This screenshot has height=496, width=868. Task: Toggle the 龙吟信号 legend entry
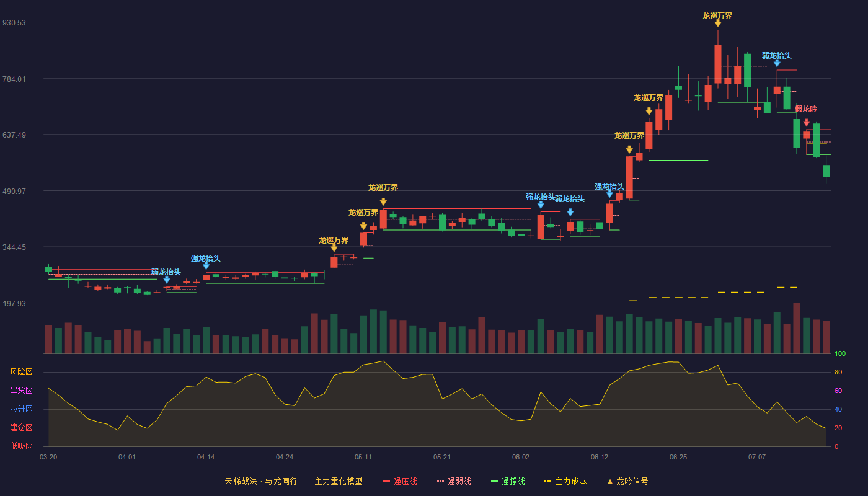click(x=627, y=481)
